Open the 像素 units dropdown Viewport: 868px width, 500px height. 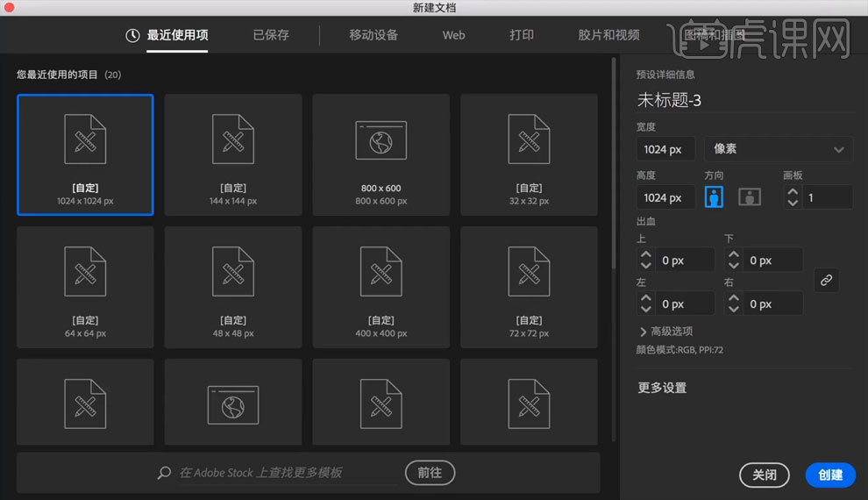tap(779, 149)
